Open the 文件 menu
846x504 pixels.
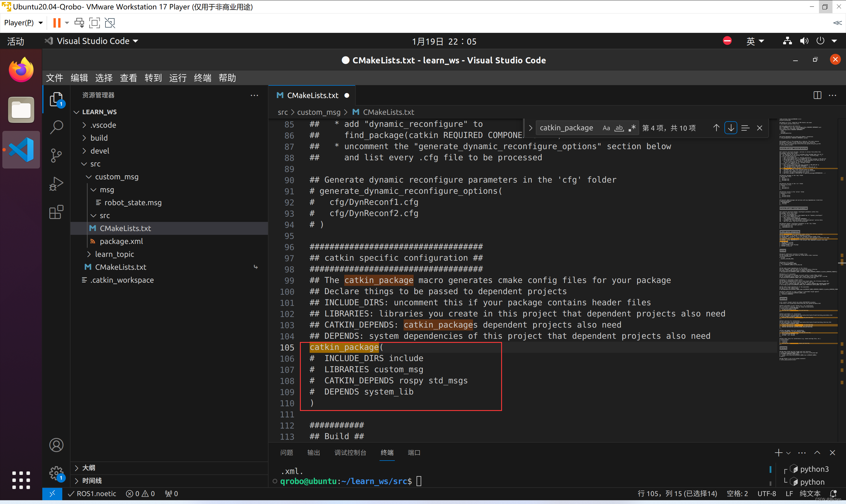click(x=54, y=78)
